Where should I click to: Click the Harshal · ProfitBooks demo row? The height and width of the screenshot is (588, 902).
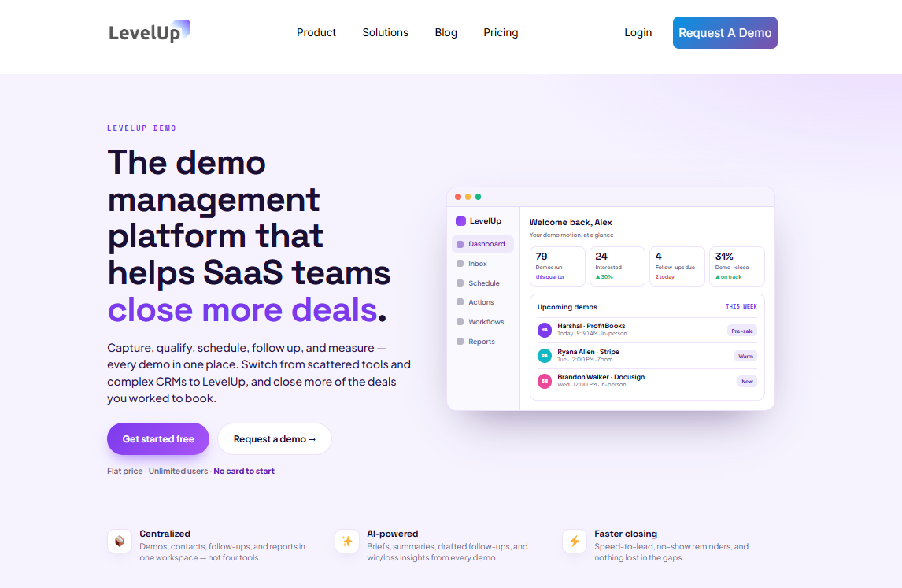pyautogui.click(x=647, y=331)
